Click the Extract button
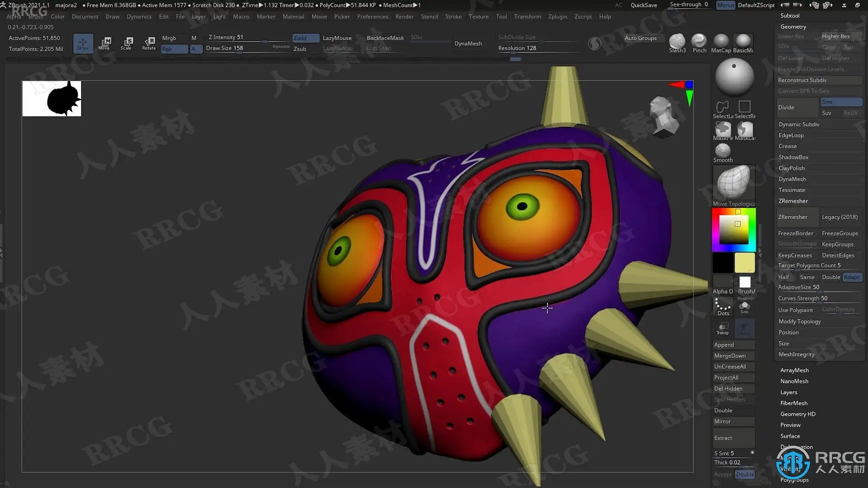This screenshot has width=868, height=488. pos(734,438)
